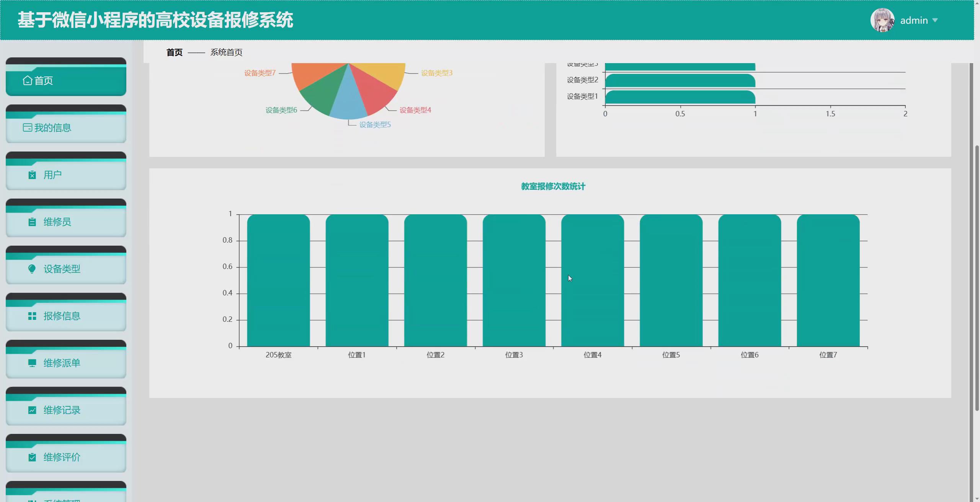Click the grid icon beside 报修信息
980x502 pixels.
[32, 316]
